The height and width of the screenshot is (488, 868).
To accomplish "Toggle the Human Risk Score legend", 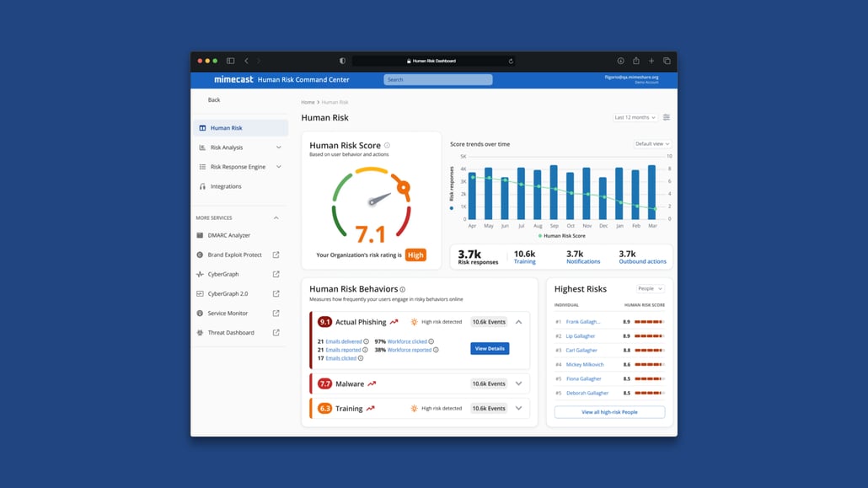I will coord(561,236).
